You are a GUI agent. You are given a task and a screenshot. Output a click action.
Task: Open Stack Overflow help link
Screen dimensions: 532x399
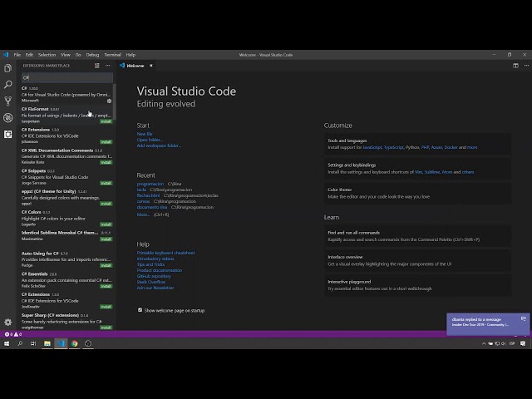[x=151, y=282]
